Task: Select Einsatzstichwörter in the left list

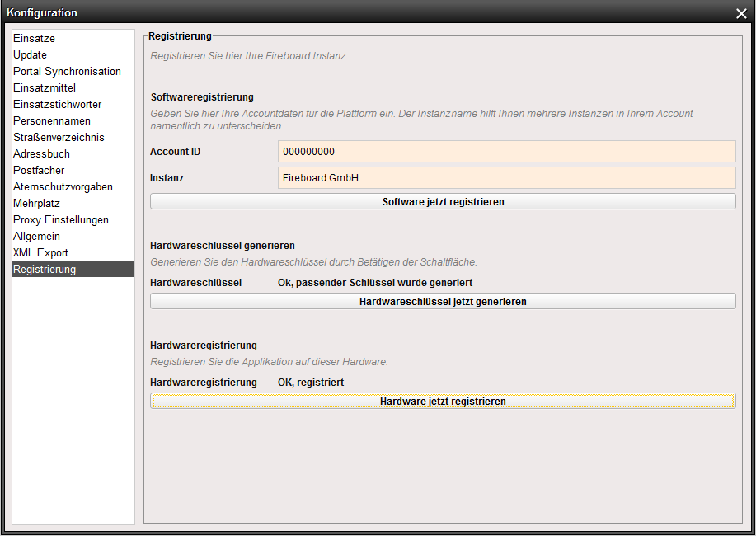Action: [58, 105]
